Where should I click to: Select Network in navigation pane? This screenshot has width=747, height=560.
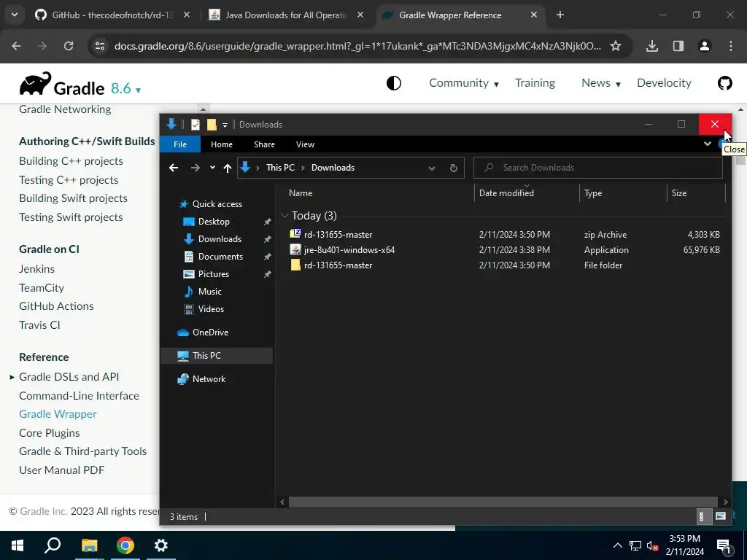209,379
